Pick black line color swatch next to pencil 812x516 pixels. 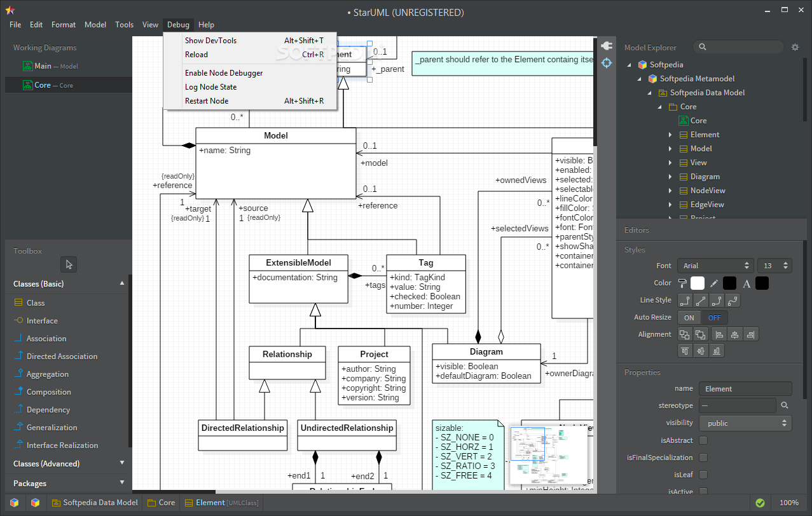point(730,283)
